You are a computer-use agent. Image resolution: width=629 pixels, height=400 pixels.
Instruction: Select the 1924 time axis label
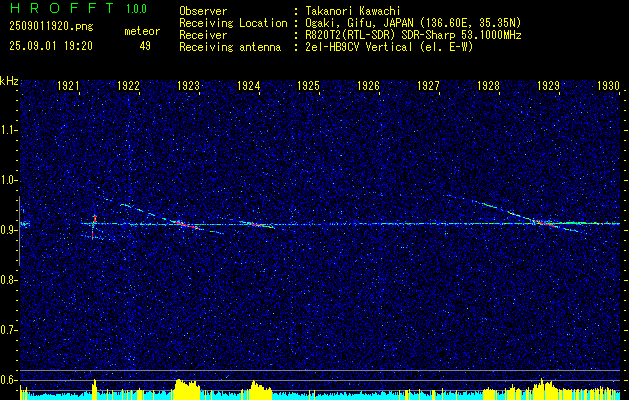pos(248,86)
